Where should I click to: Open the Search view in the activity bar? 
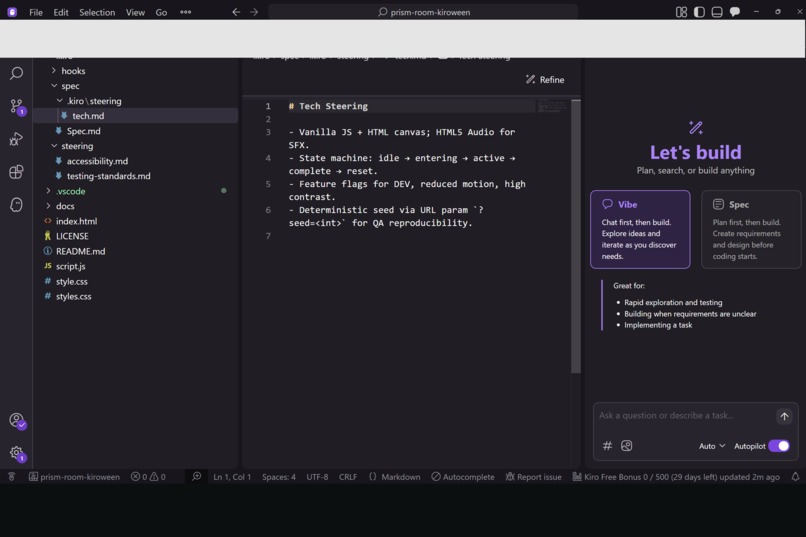point(16,73)
